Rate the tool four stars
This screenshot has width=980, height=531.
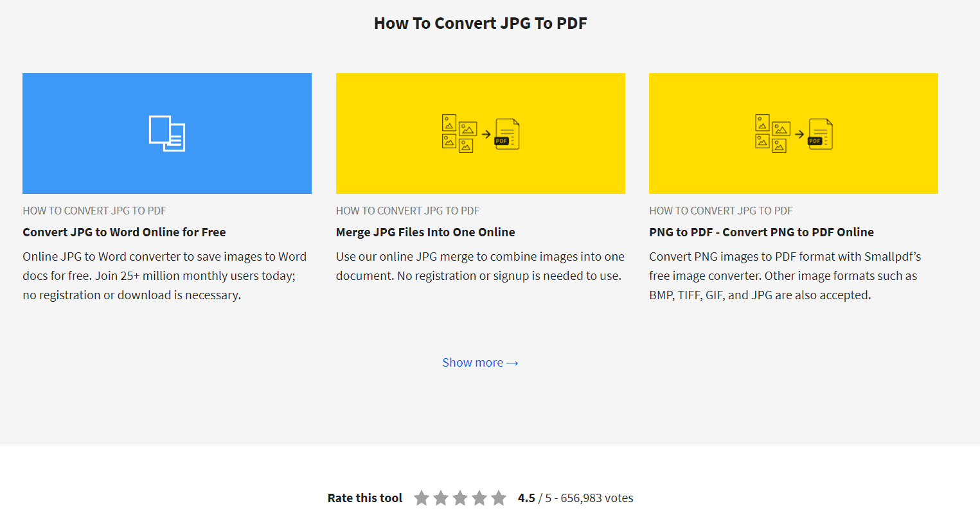tap(479, 498)
